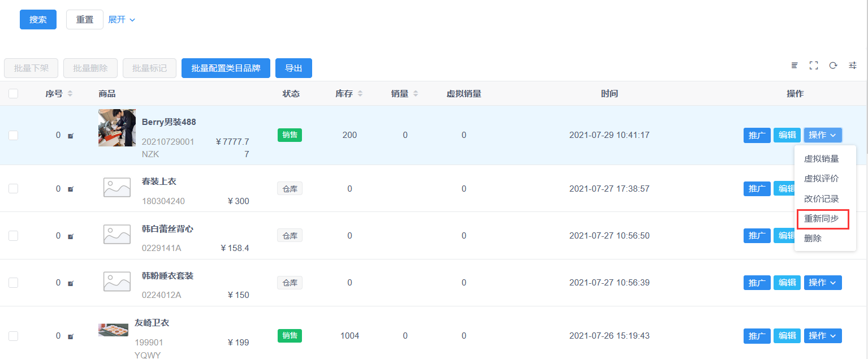The height and width of the screenshot is (359, 868).
Task: Check the Berry男装488 row checkbox
Action: [14, 135]
